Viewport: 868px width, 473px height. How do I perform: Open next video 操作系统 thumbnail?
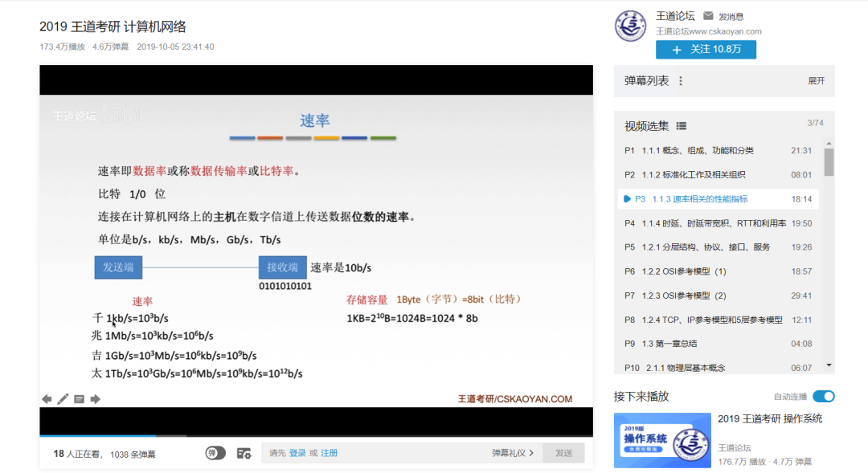(x=662, y=440)
